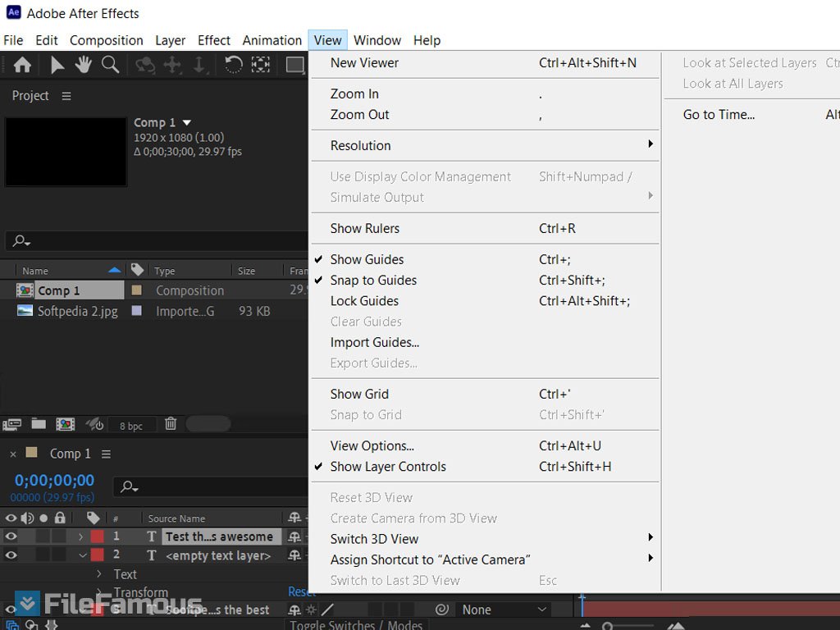Open the Animation menu
The image size is (840, 630).
point(272,41)
